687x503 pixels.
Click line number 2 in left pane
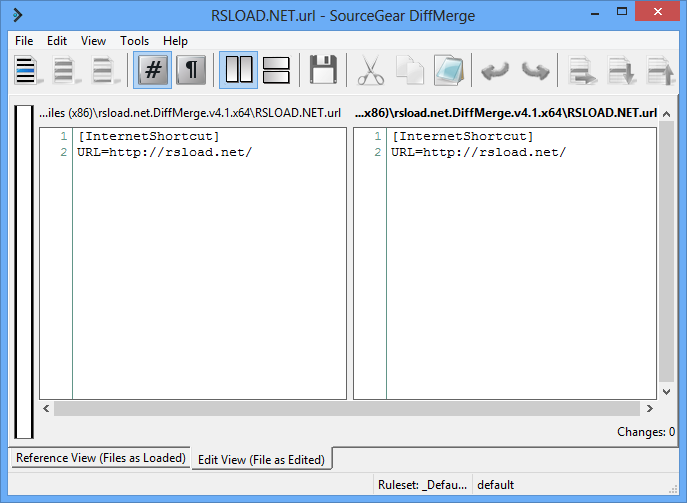click(x=64, y=152)
